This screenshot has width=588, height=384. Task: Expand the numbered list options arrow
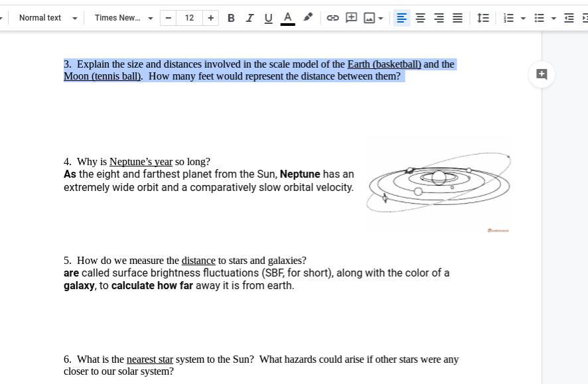[x=523, y=19]
